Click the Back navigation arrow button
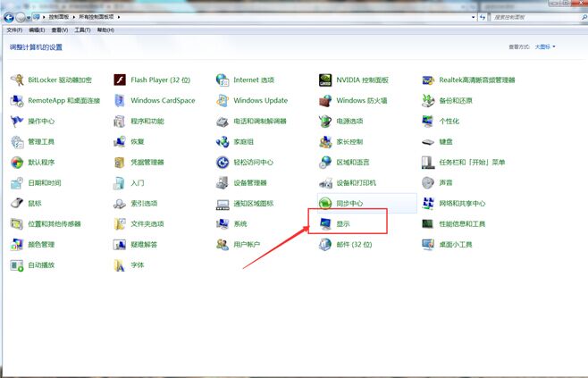The height and width of the screenshot is (378, 588). coord(9,17)
